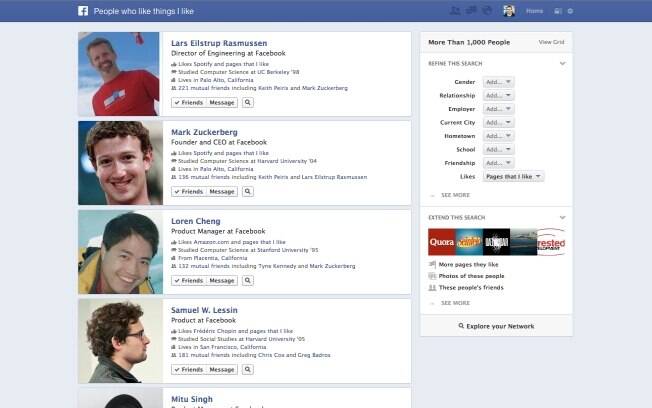Click the Facebook logo icon
Viewport: 652px width, 408px height.
tap(83, 11)
